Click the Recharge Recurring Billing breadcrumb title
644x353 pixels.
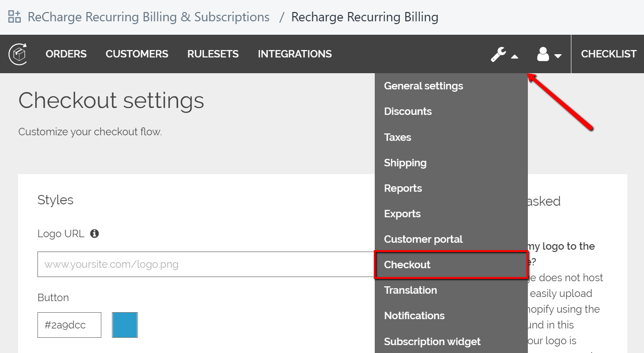pyautogui.click(x=365, y=17)
